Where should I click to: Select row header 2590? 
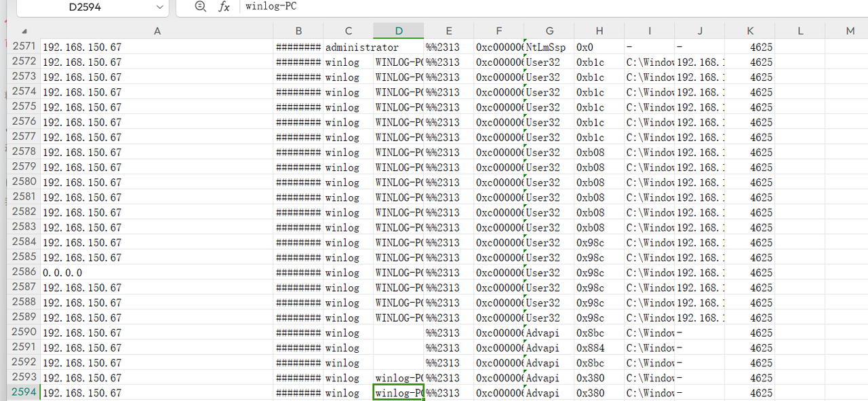[24, 332]
